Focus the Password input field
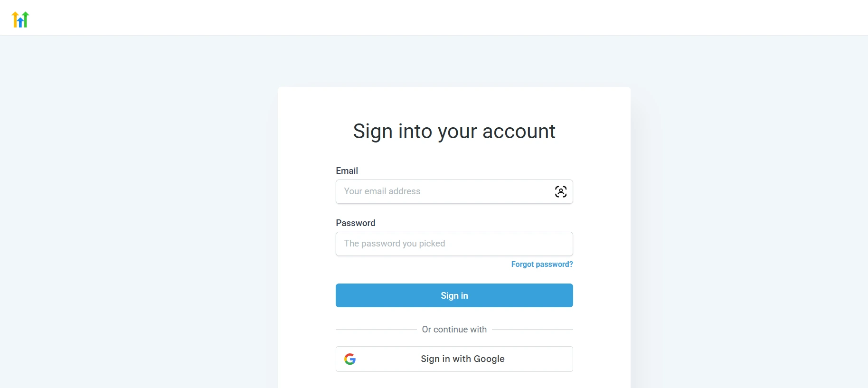868x388 pixels. coord(454,244)
